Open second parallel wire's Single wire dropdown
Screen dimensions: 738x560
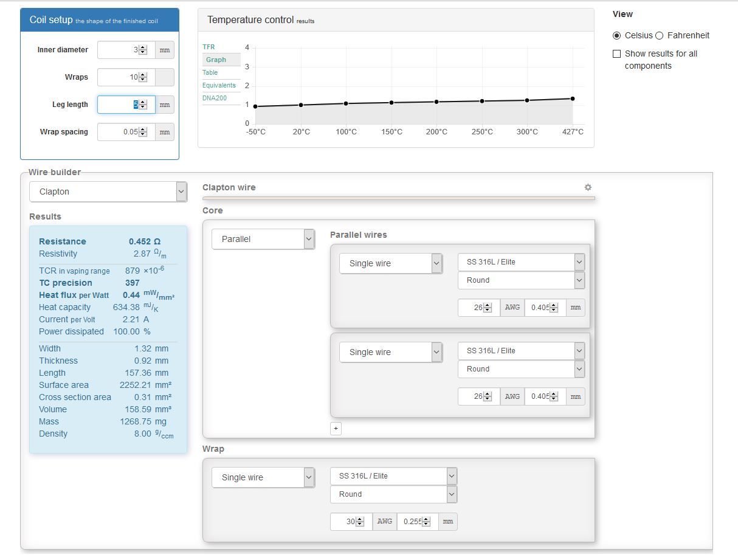(391, 352)
